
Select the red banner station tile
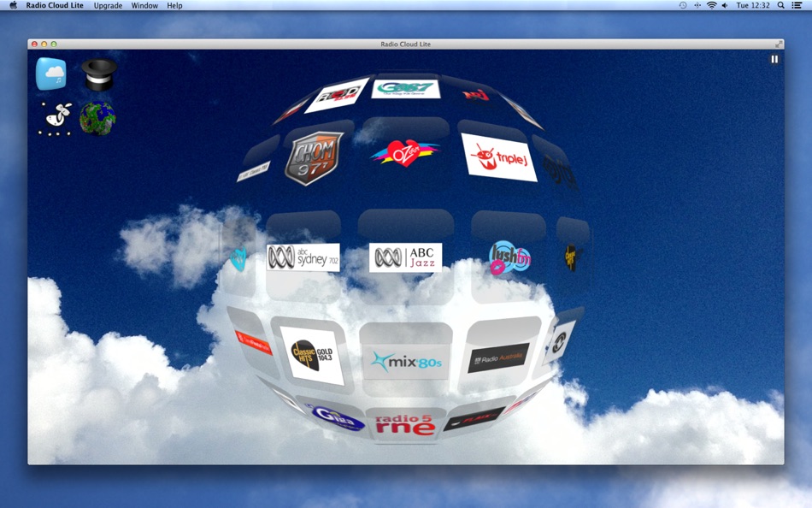[253, 343]
